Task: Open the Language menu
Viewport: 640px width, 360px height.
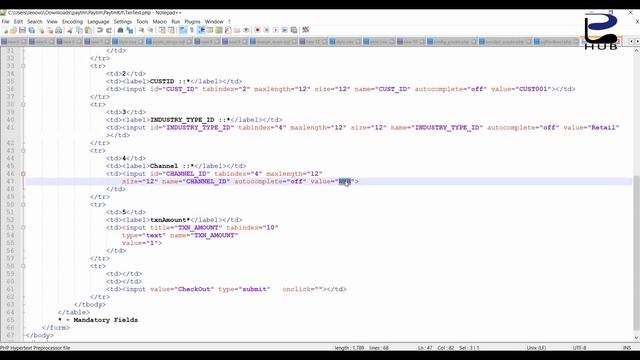Action: (98, 21)
